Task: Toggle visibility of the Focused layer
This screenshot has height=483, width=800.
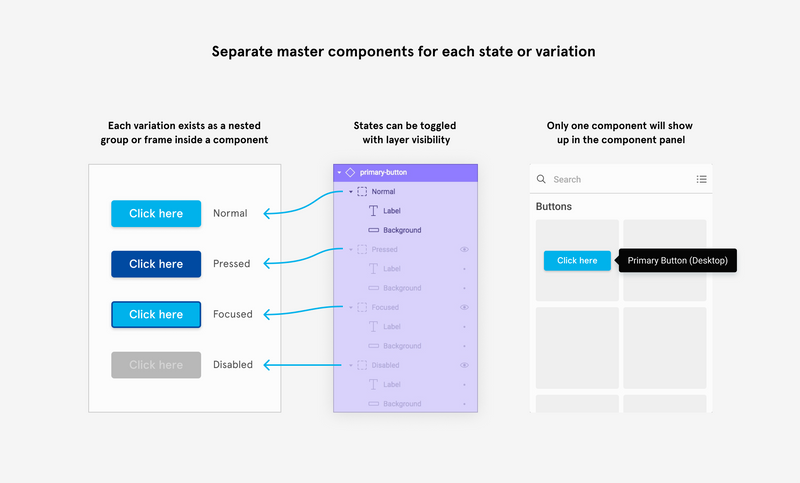Action: [x=464, y=307]
